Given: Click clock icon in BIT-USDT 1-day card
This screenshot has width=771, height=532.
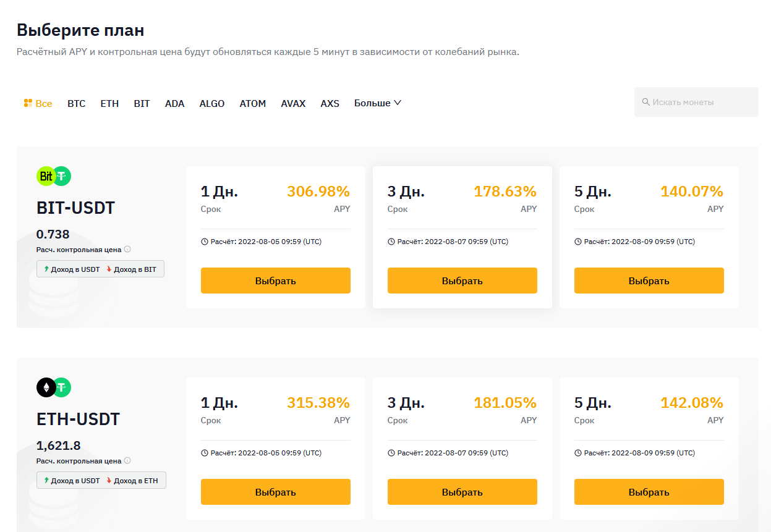Looking at the screenshot, I should [x=205, y=242].
